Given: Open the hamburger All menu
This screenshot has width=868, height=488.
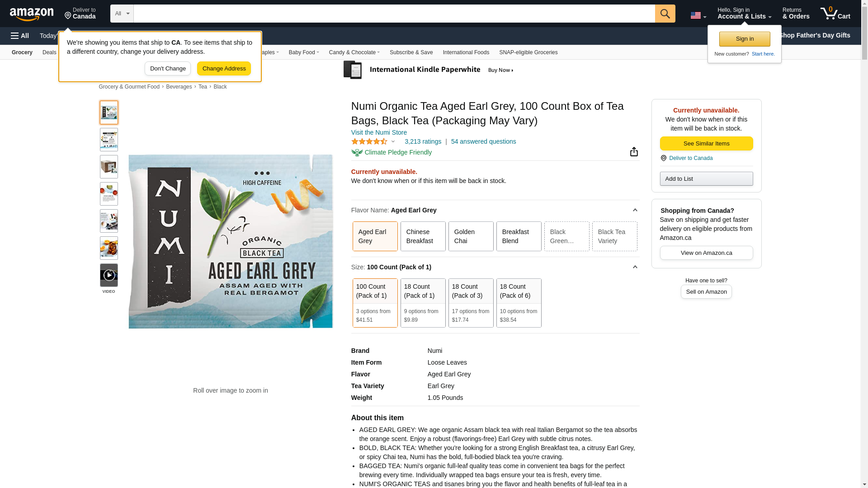Looking at the screenshot, I should (x=20, y=36).
